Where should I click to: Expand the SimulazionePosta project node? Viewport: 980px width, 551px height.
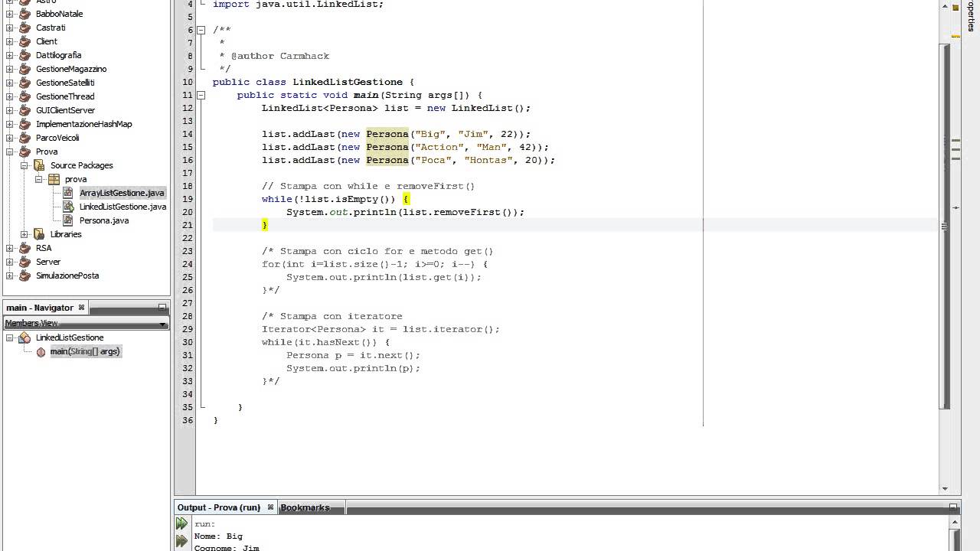click(x=10, y=275)
